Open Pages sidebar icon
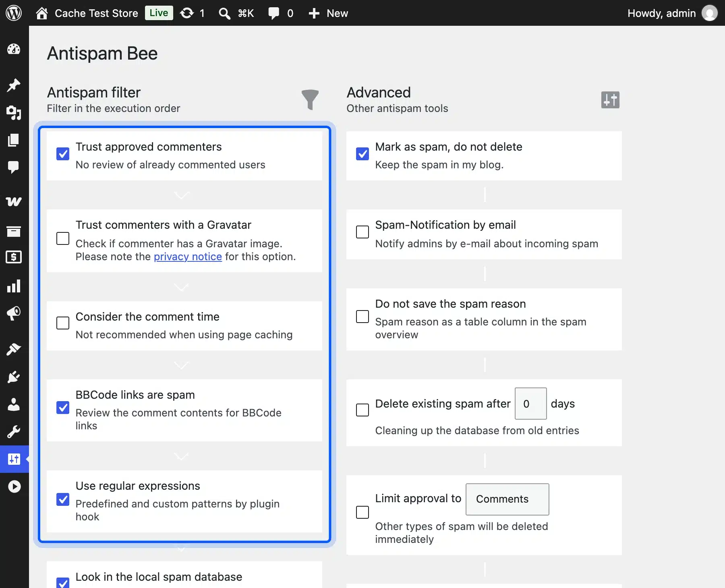This screenshot has height=588, width=725. point(14,140)
